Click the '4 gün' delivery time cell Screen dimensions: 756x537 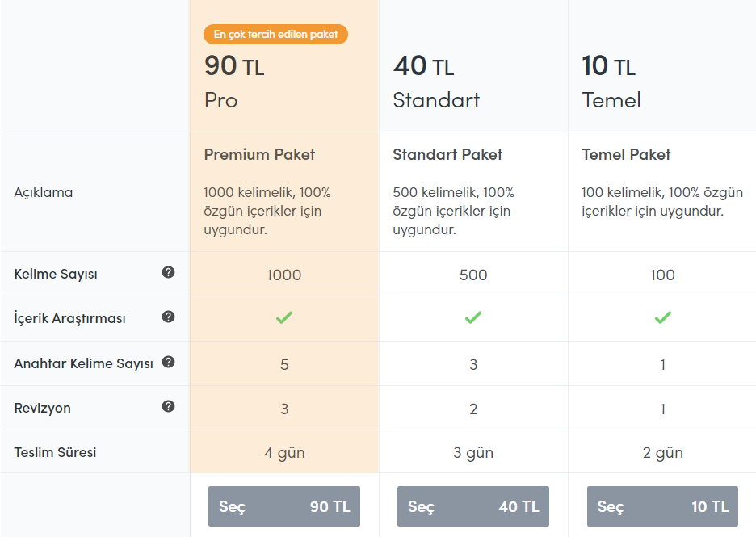click(284, 453)
